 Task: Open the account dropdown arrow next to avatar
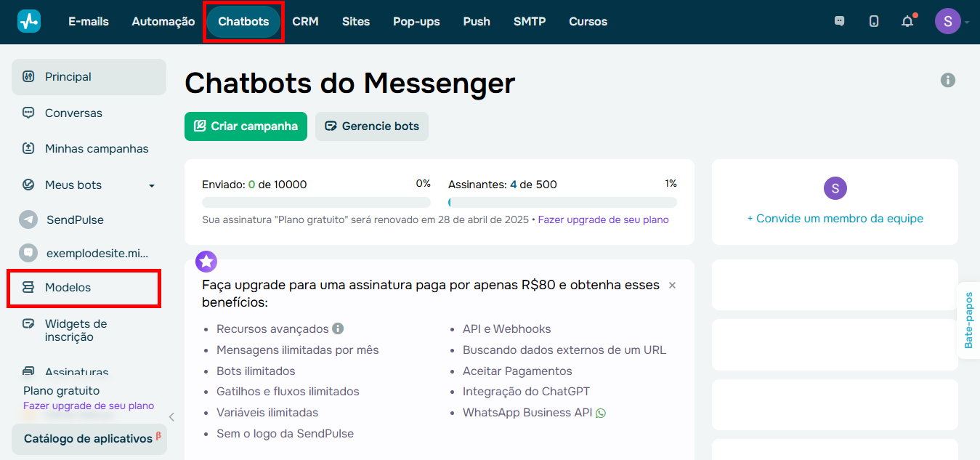pos(967,23)
